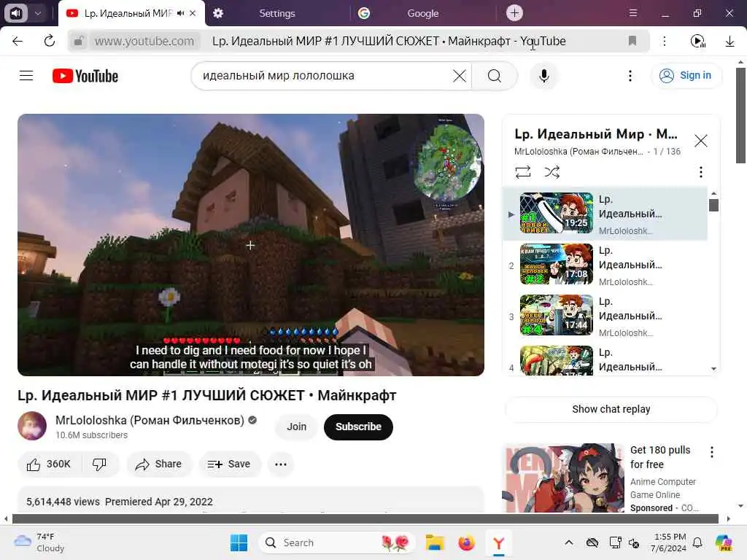The image size is (747, 560).
Task: Click taskbar Search box
Action: [337, 542]
